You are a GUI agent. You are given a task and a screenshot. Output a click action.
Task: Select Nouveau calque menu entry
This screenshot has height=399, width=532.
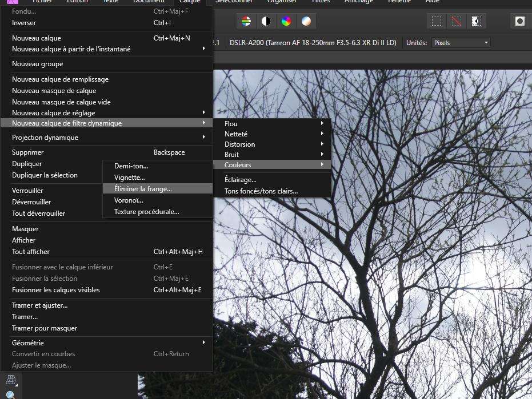pos(107,38)
